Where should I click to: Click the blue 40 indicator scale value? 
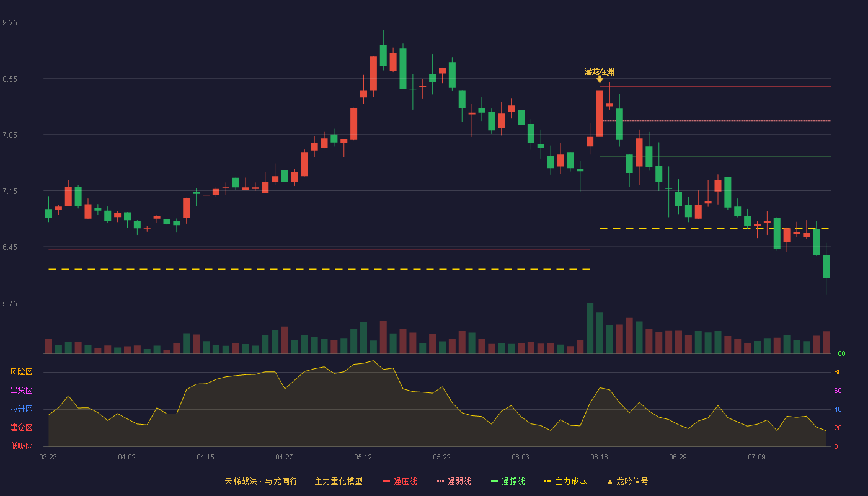[x=838, y=409]
